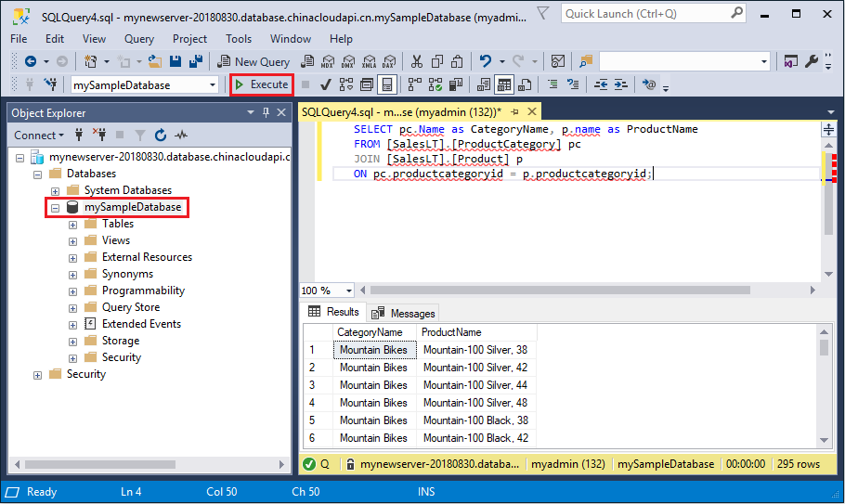This screenshot has width=845, height=504.
Task: Click the New Query button
Action: (253, 62)
